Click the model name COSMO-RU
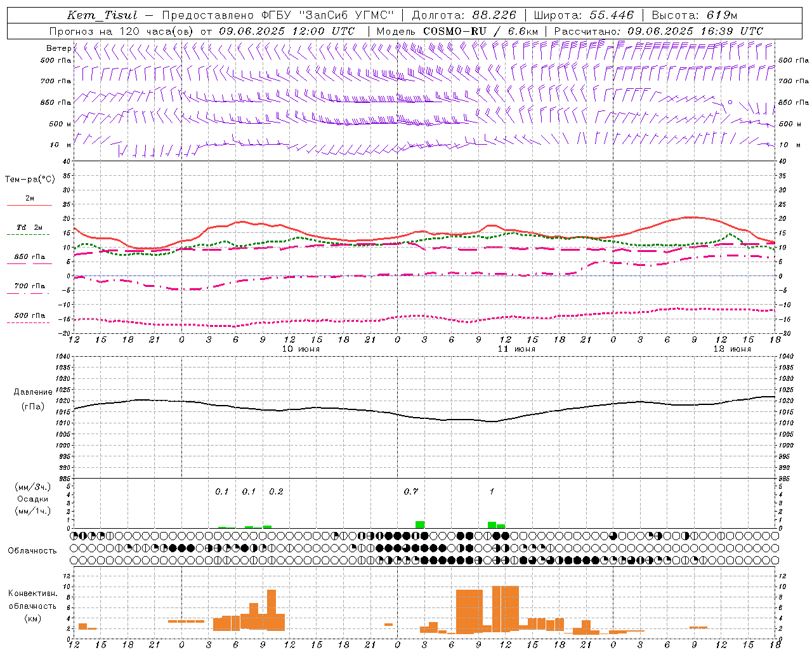The height and width of the screenshot is (650, 812). point(455,30)
